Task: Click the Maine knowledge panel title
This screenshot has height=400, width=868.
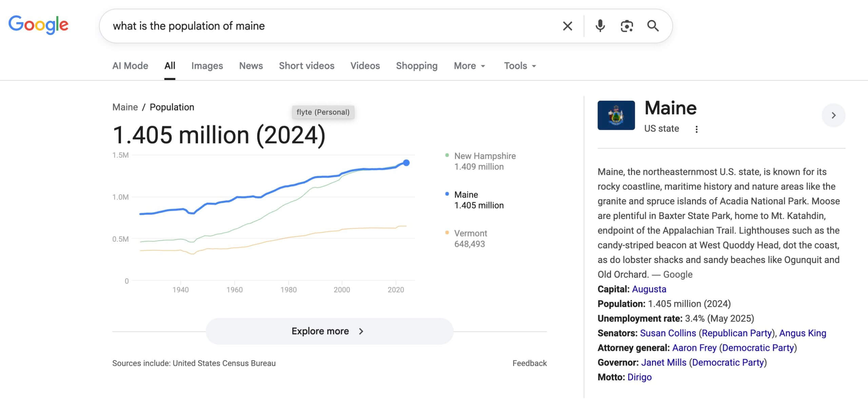Action: 670,108
